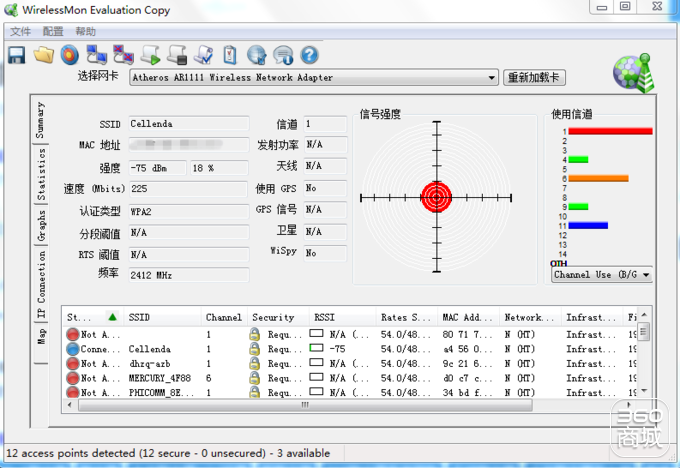Click the -75 RSSI value for Cellenda
680x468 pixels.
[337, 349]
